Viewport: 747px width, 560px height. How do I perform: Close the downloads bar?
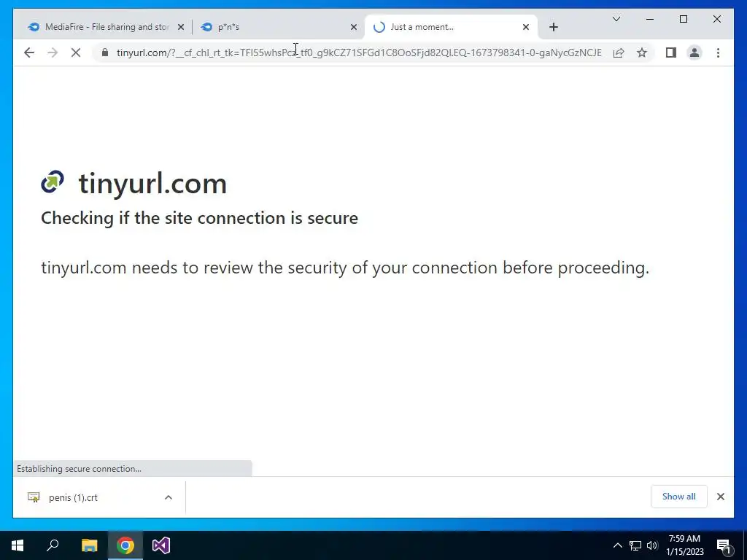click(x=720, y=497)
